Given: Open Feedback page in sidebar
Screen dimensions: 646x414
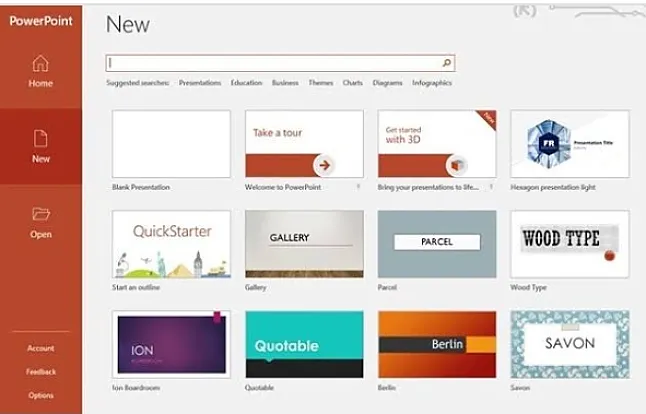Looking at the screenshot, I should click(41, 372).
